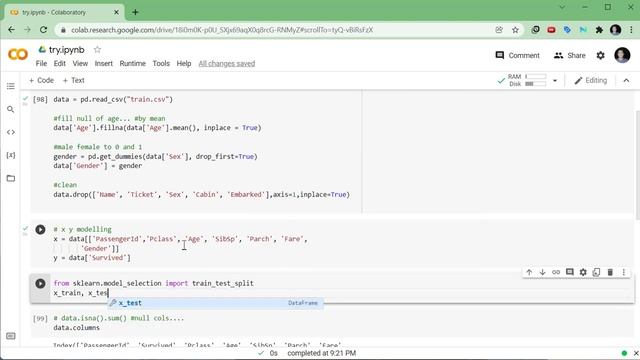This screenshot has height=360, width=640.
Task: Click the All changes saved link
Action: point(227,64)
